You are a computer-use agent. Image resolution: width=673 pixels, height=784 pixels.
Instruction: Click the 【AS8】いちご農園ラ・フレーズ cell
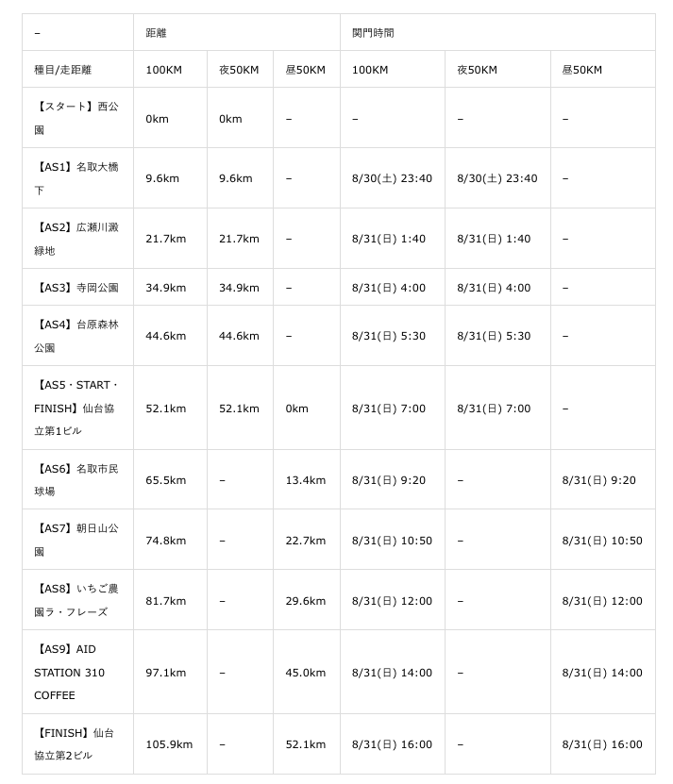[76, 601]
